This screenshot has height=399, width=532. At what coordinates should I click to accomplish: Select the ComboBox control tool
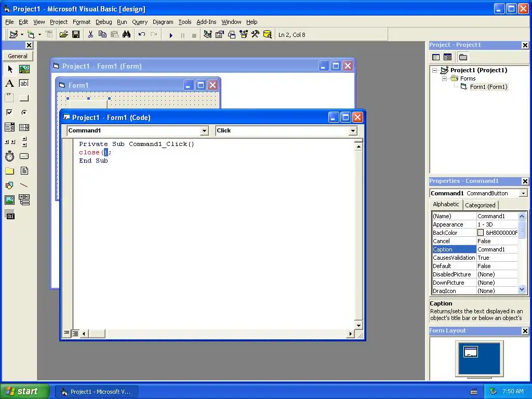pyautogui.click(x=10, y=127)
